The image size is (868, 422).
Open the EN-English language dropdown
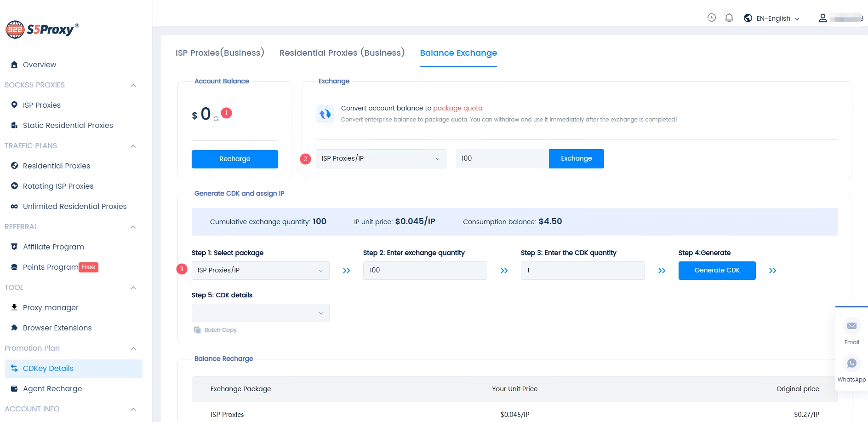click(x=772, y=18)
